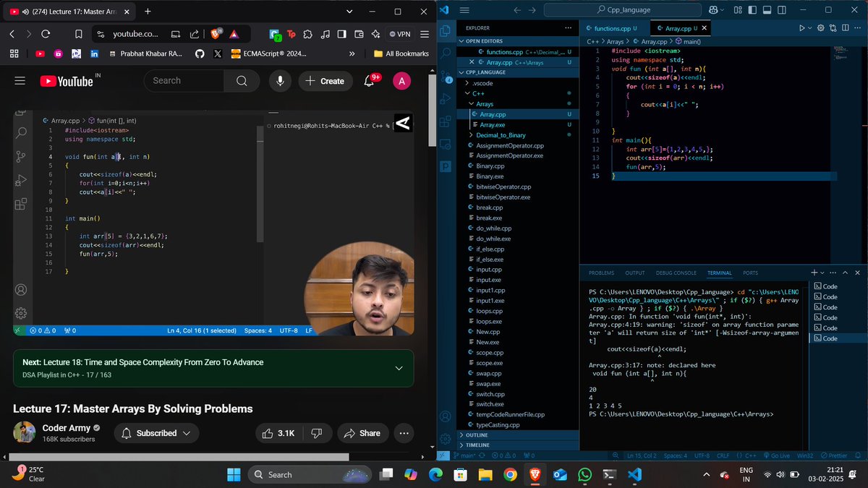Viewport: 868px width, 488px height.
Task: Dislike the YouTube video
Action: coord(316,433)
